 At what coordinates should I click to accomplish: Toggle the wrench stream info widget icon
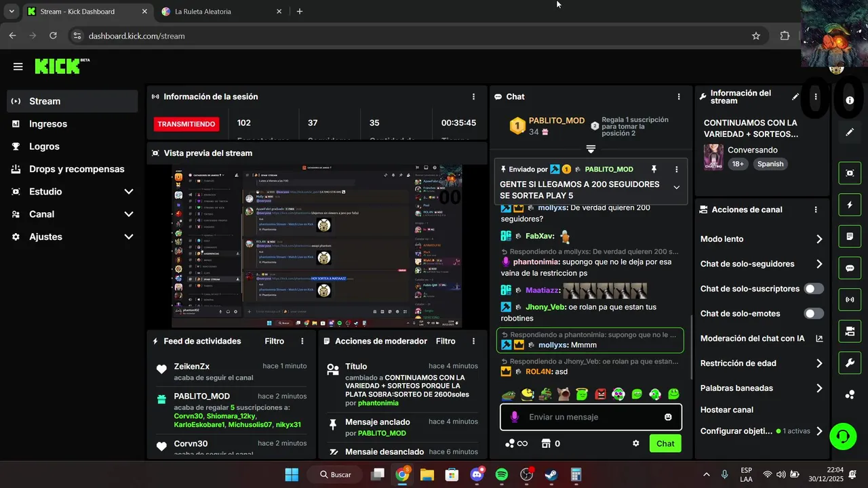850,363
